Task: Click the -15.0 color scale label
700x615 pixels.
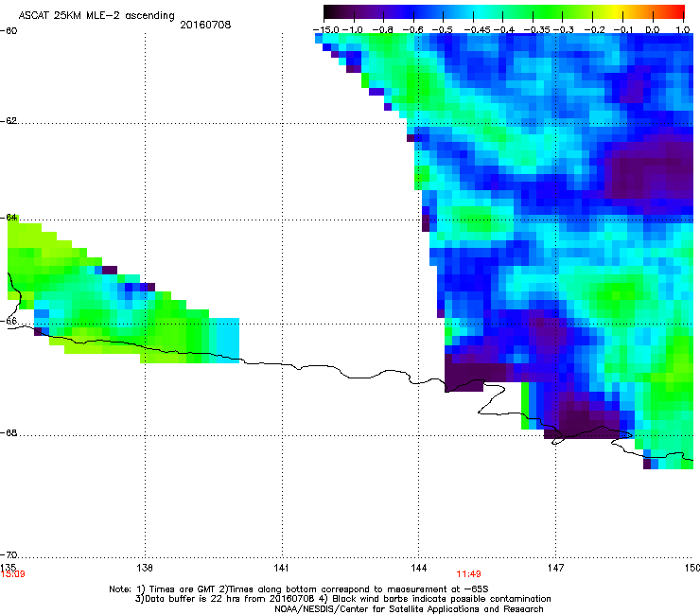Action: pos(326,30)
